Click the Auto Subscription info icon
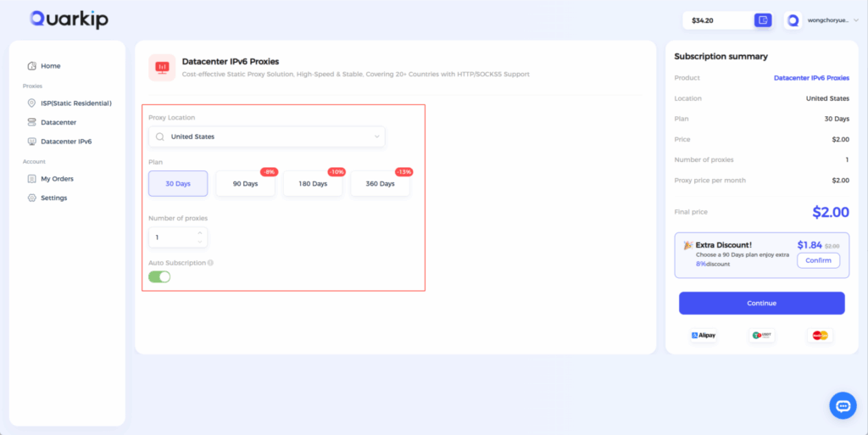 [x=210, y=263]
